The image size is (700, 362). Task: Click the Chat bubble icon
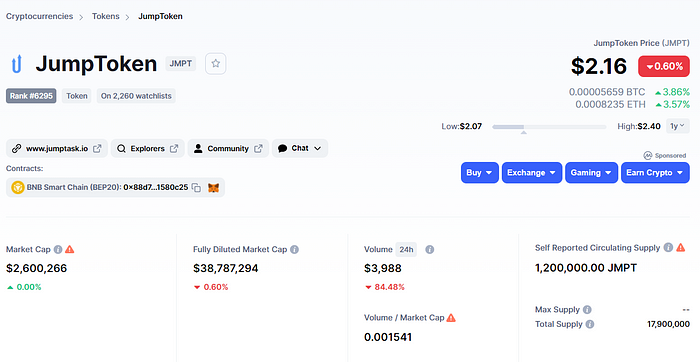282,149
